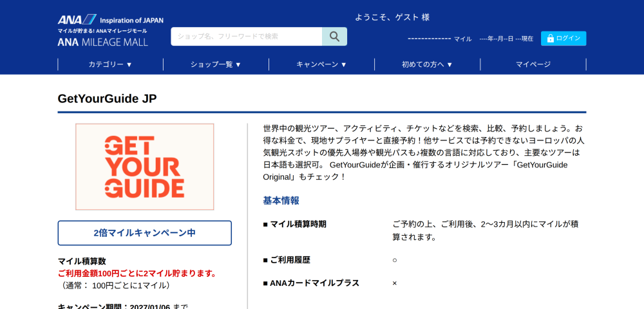Image resolution: width=644 pixels, height=309 pixels.
Task: Click the マイル積算数 heading
Action: tap(82, 261)
